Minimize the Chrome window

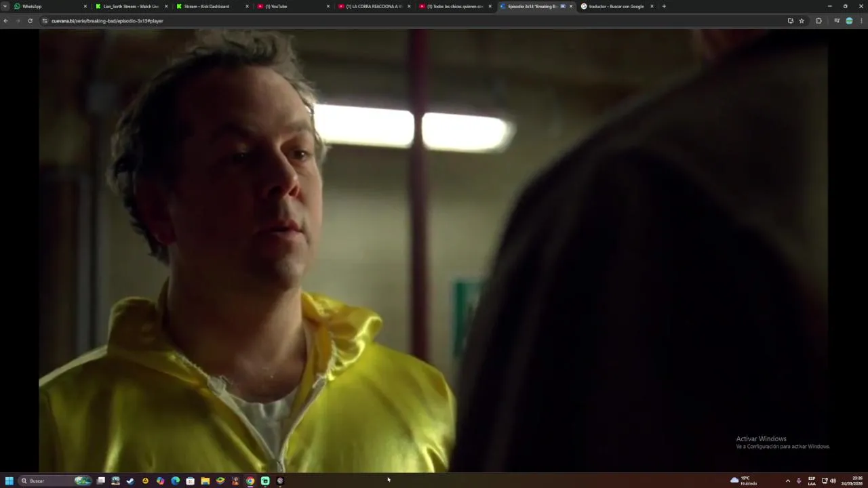[829, 6]
